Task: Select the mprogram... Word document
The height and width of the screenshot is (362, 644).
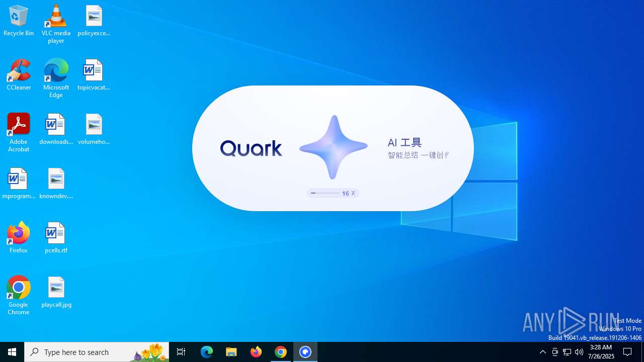Action: 19,184
